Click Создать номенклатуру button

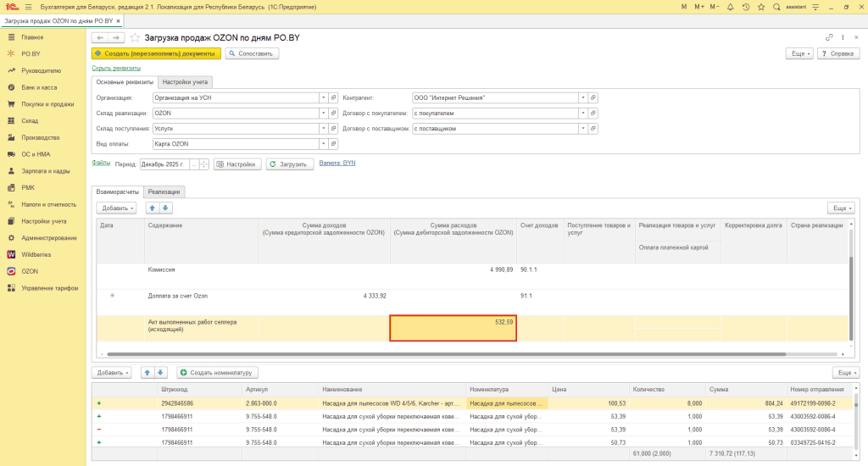(218, 373)
